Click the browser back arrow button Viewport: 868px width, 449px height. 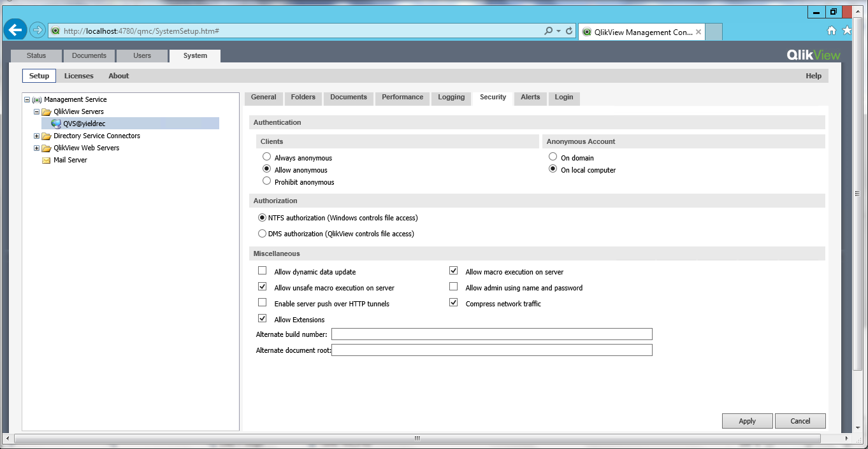pyautogui.click(x=15, y=30)
